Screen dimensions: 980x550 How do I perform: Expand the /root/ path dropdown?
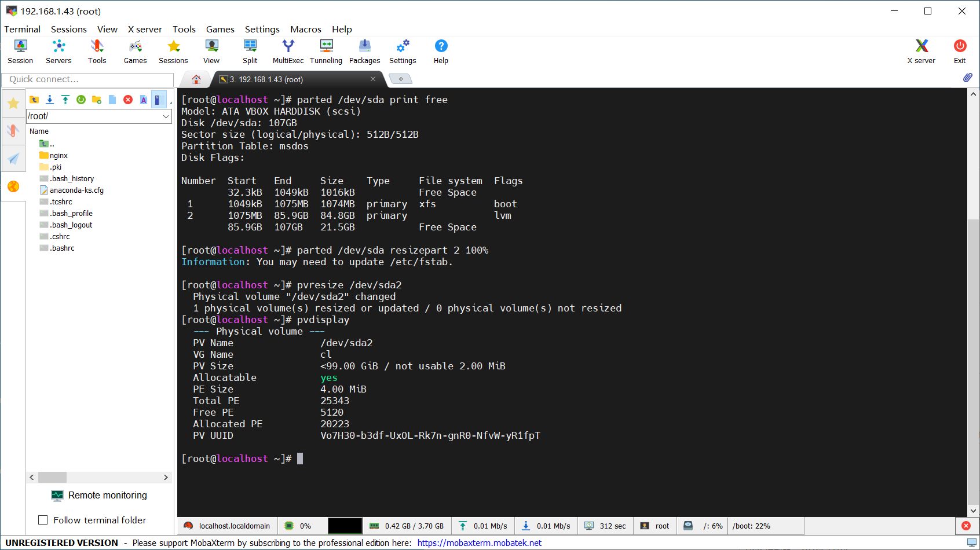166,116
